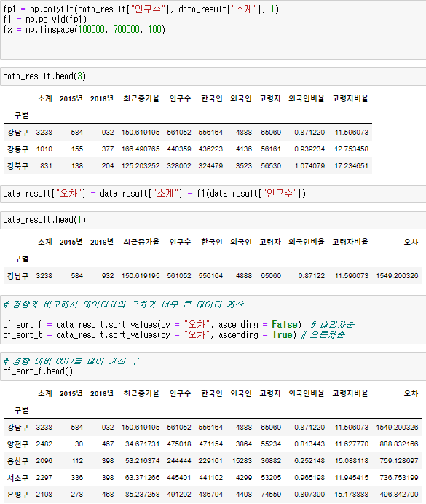Click the 491202 population value

[179, 495]
